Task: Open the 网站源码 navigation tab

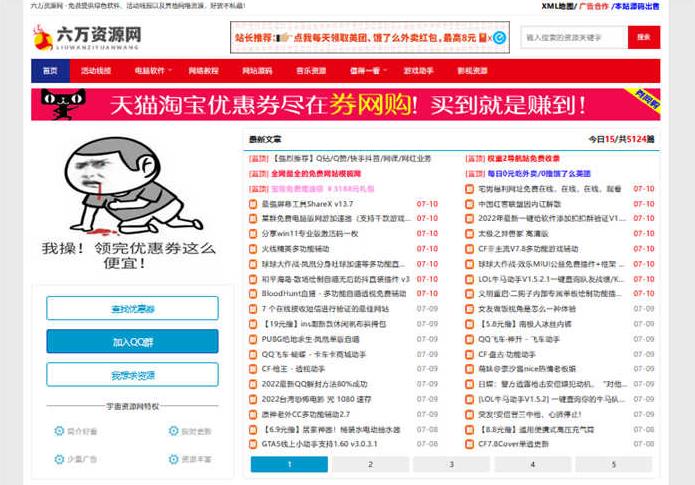Action: [257, 71]
